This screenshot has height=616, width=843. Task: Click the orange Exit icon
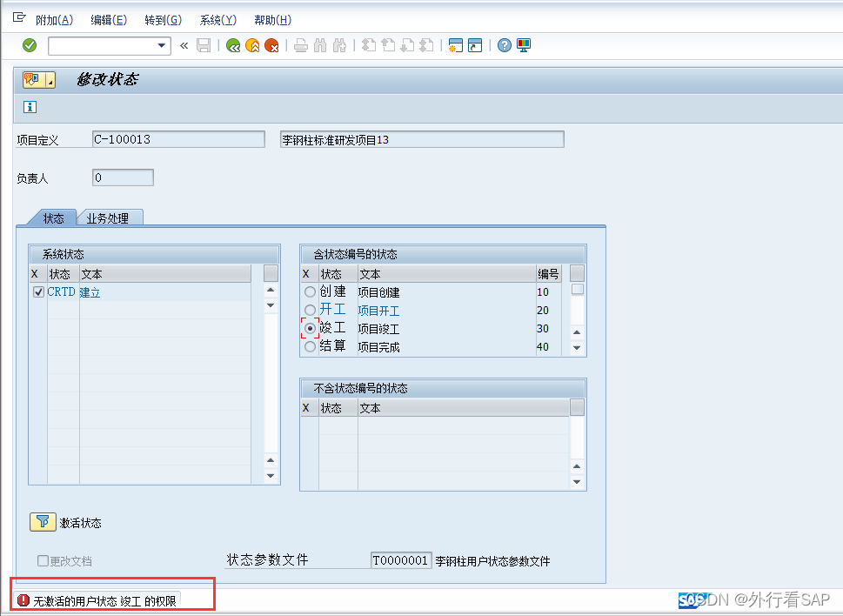tap(252, 46)
